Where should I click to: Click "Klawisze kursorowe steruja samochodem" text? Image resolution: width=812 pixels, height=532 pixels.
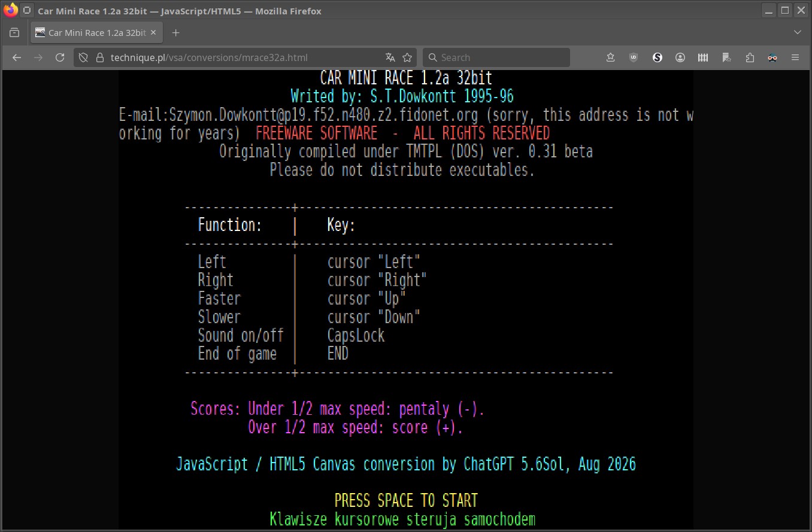(402, 519)
